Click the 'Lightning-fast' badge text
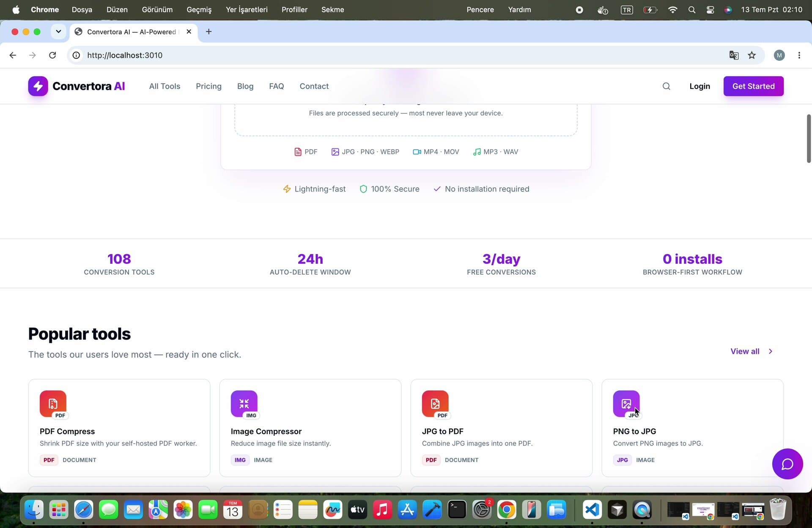 pyautogui.click(x=320, y=189)
